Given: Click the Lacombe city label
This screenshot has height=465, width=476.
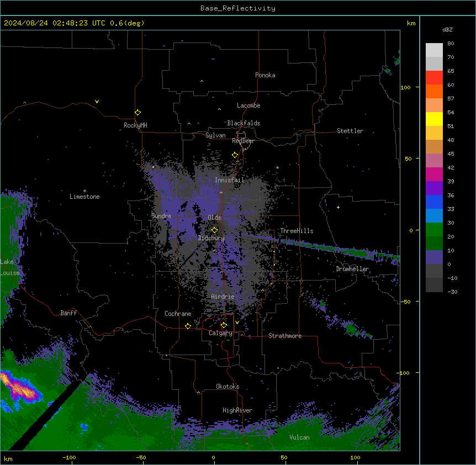Looking at the screenshot, I should point(248,105).
